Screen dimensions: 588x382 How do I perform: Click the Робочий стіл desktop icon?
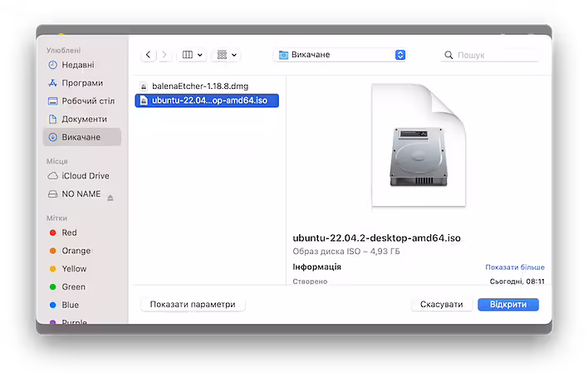pos(53,100)
